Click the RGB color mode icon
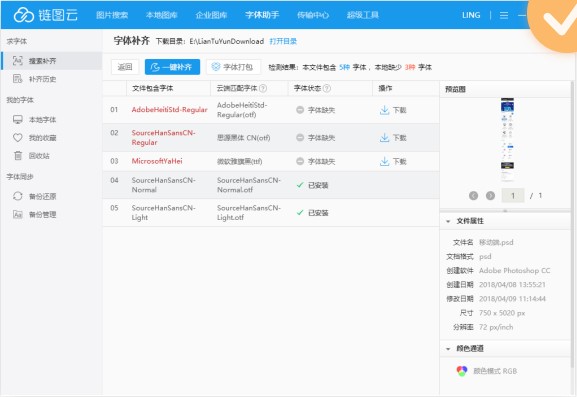This screenshot has width=577, height=397. click(x=461, y=371)
